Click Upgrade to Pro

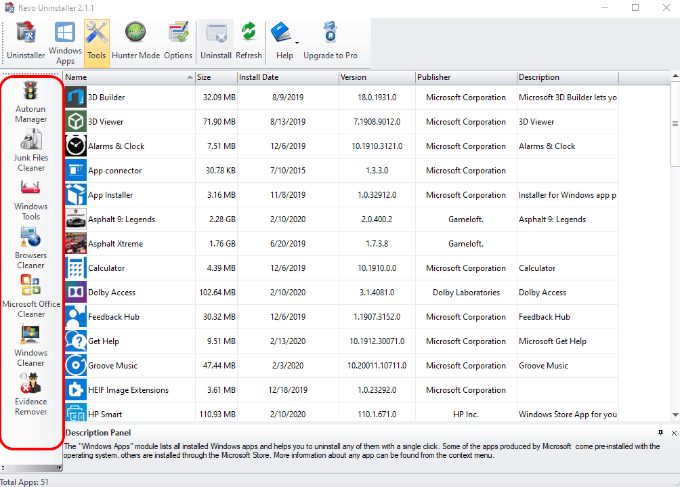330,41
